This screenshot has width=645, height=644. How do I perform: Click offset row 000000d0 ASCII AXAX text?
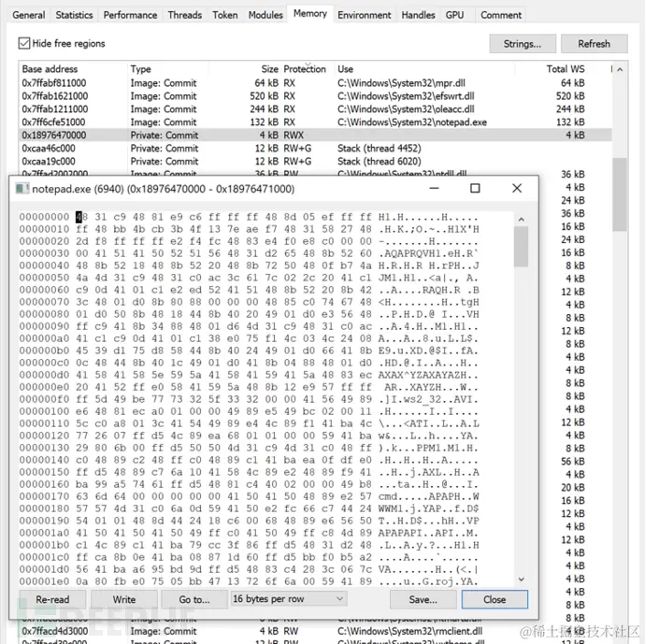coord(428,375)
